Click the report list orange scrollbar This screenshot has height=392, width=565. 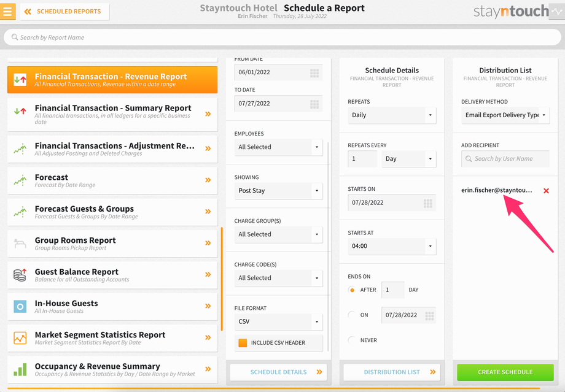pos(222,279)
